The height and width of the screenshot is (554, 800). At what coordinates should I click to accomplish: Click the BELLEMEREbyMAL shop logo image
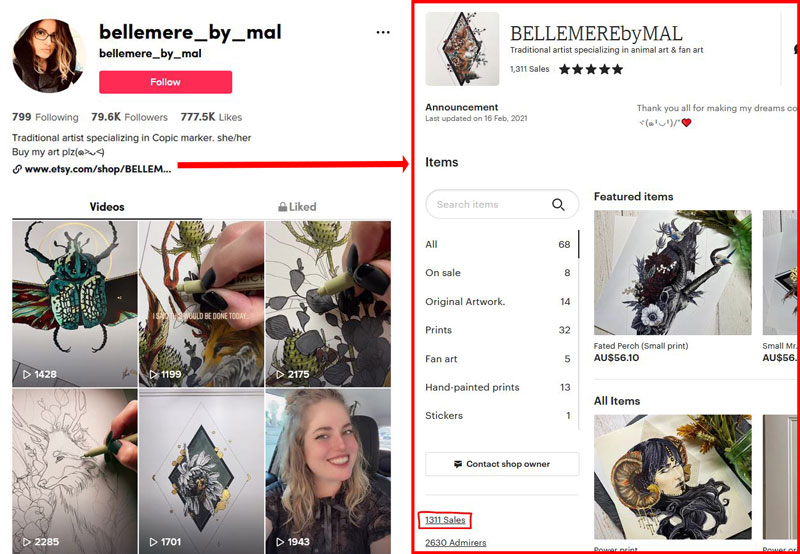[462, 49]
